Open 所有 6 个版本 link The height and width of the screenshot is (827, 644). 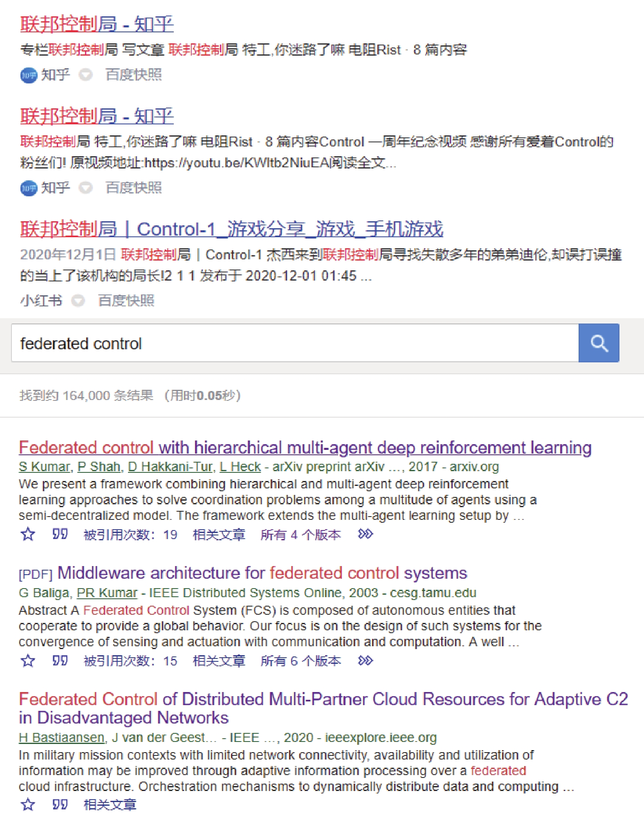tap(301, 661)
